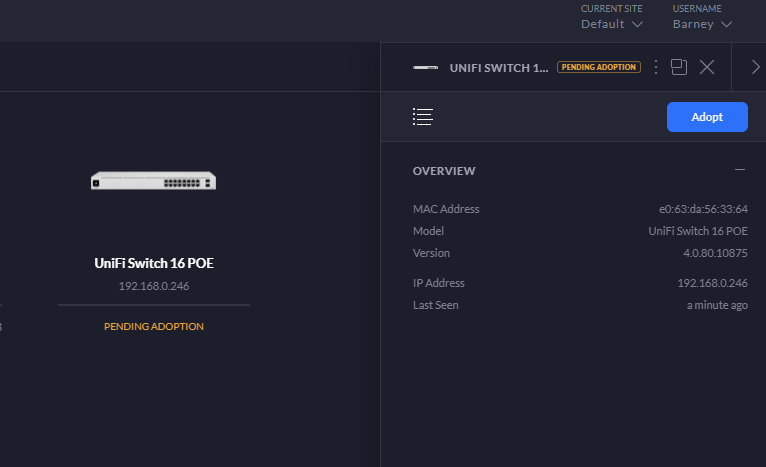The height and width of the screenshot is (467, 766).
Task: Click the IP address value in Overview
Action: coord(712,283)
